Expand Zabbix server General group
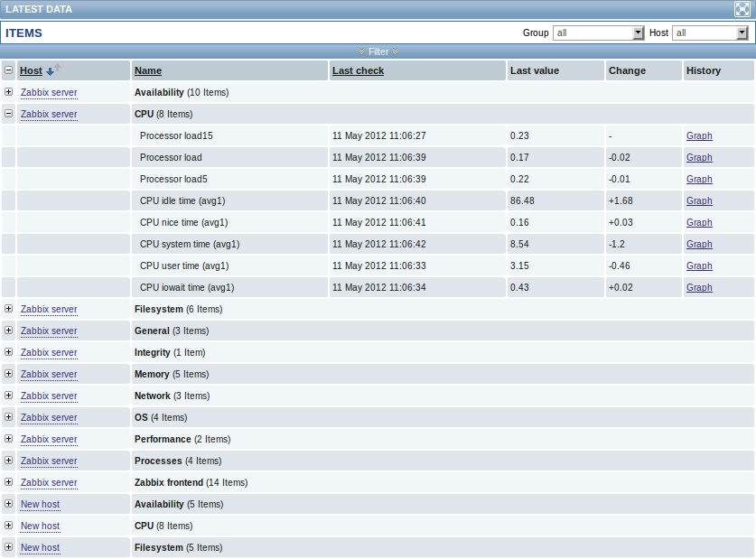This screenshot has width=756, height=559. (x=8, y=331)
